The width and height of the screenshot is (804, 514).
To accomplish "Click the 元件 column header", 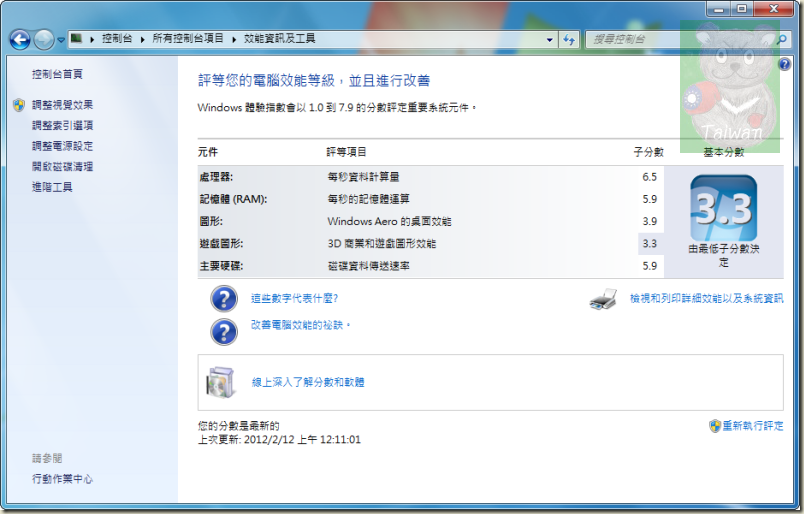I will coord(208,152).
